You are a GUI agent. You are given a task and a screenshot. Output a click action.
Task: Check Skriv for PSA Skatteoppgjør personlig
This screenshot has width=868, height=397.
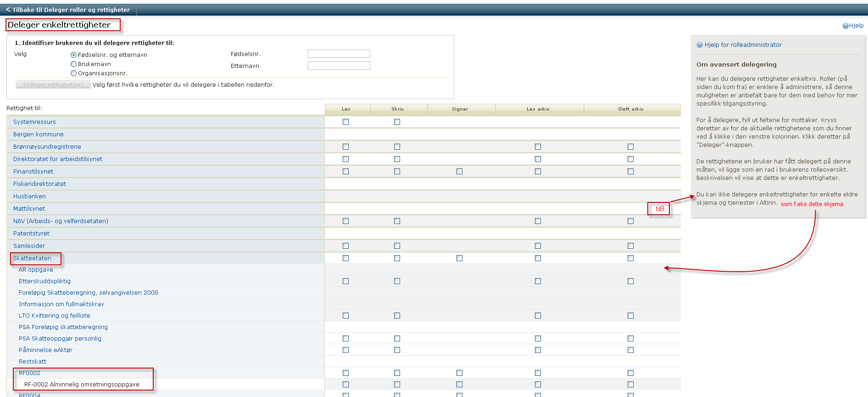tap(397, 338)
